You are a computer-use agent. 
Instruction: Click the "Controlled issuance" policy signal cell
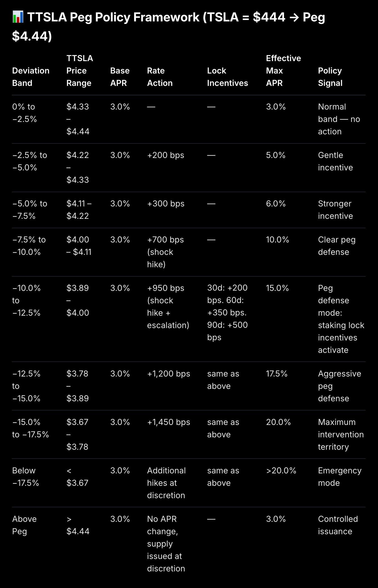338,525
